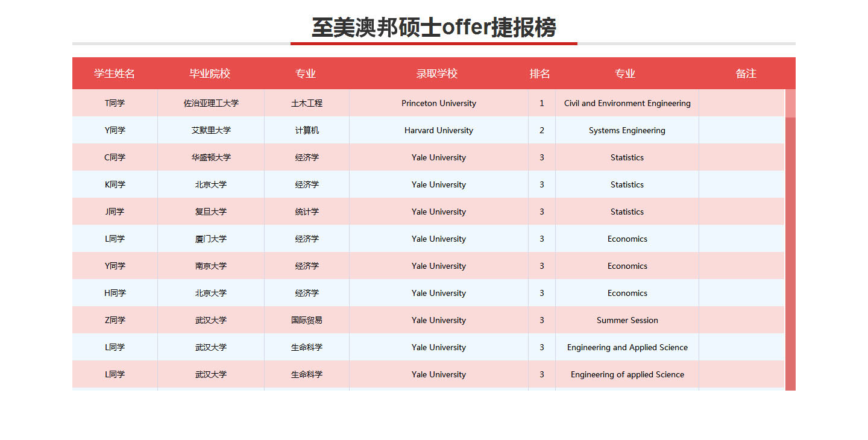This screenshot has width=868, height=440.
Task: Click Statistics in the J同学 row
Action: click(627, 212)
